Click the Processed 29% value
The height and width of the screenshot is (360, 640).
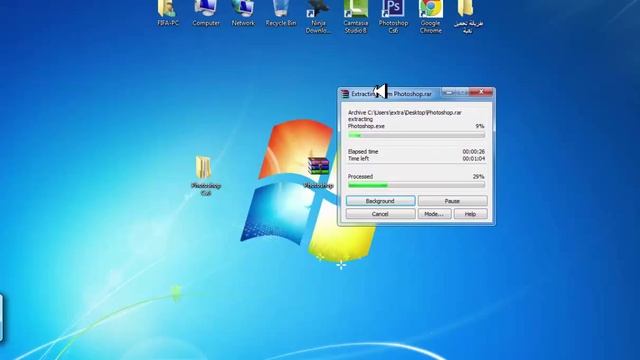[478, 177]
